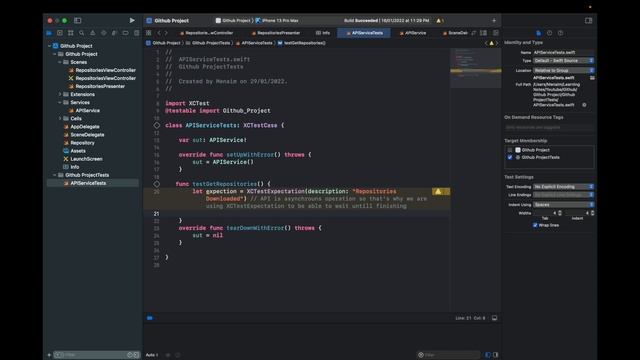
Task: Click the test diamond beside testGetRepositories
Action: 157,184
